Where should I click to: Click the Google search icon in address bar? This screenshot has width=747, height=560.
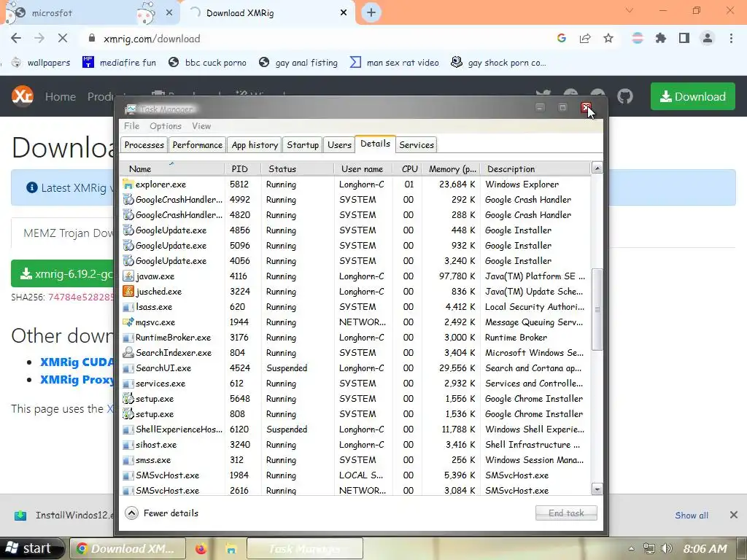[562, 38]
